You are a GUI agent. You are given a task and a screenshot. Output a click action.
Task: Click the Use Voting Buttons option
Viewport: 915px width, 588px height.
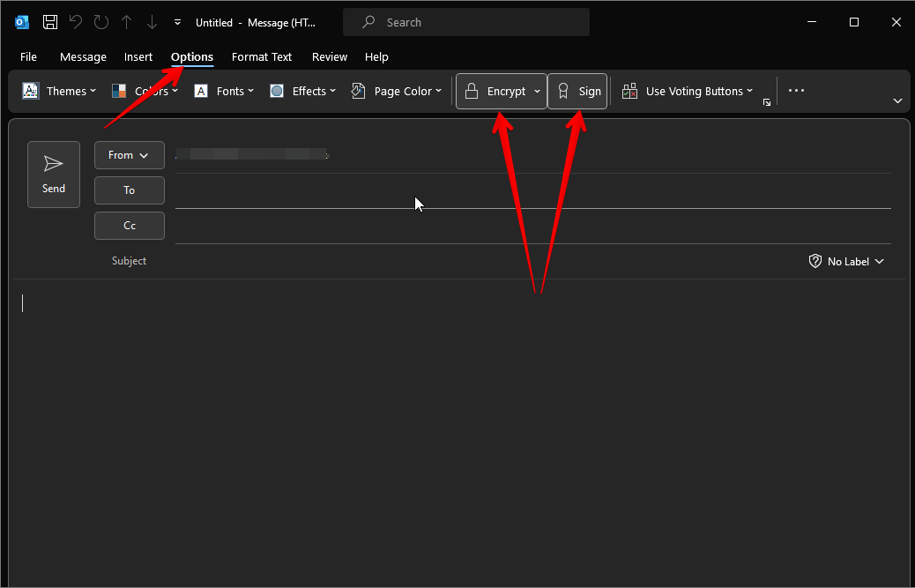688,92
